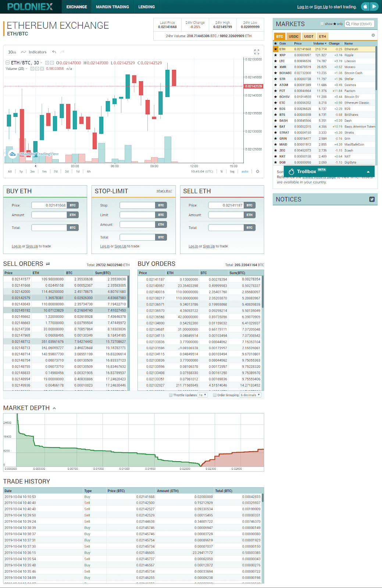This screenshot has height=588, width=382.
Task: Click Sign Up in Buy ETH panel
Action: click(32, 246)
